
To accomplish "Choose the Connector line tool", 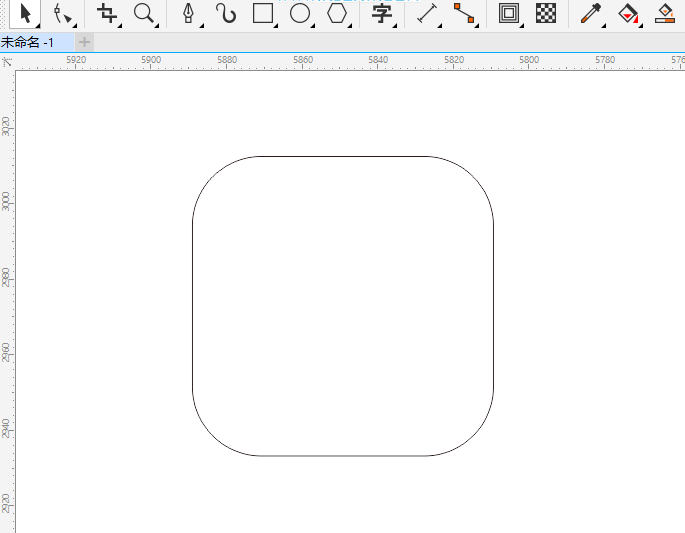I will click(x=464, y=13).
